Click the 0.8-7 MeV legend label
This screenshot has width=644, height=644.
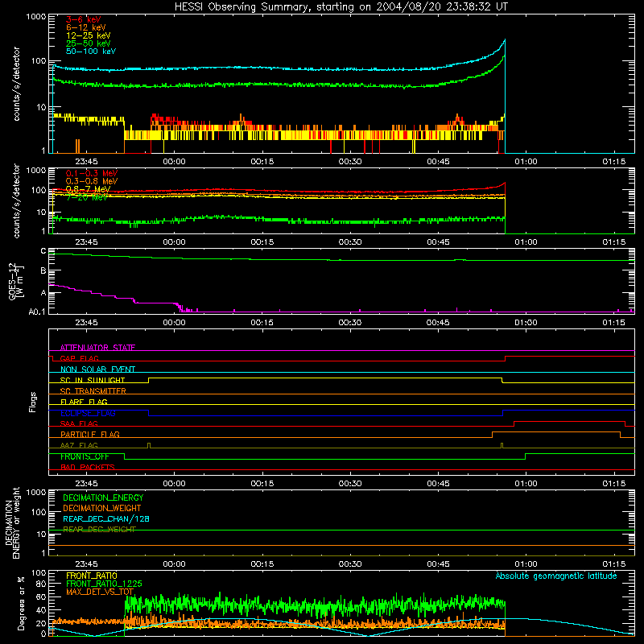click(x=88, y=189)
